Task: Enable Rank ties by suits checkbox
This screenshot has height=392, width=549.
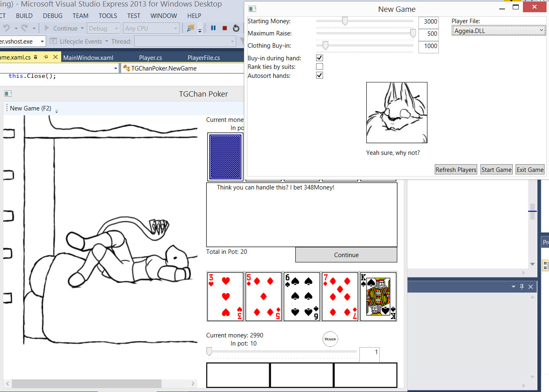Action: point(320,66)
